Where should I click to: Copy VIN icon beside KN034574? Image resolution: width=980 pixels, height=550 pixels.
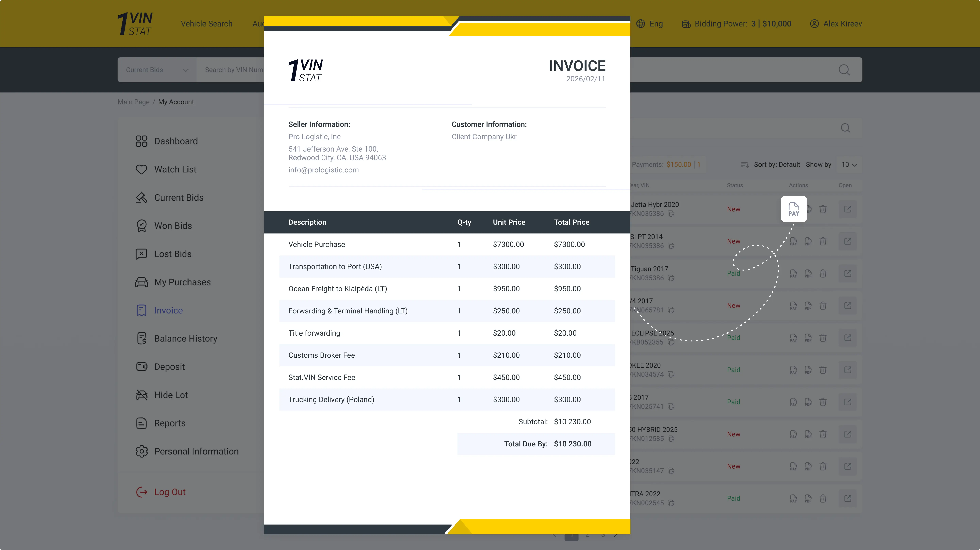point(671,374)
